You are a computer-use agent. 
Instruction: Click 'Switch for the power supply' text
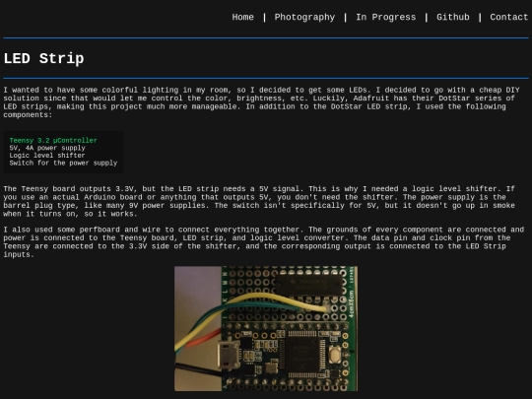pos(63,163)
